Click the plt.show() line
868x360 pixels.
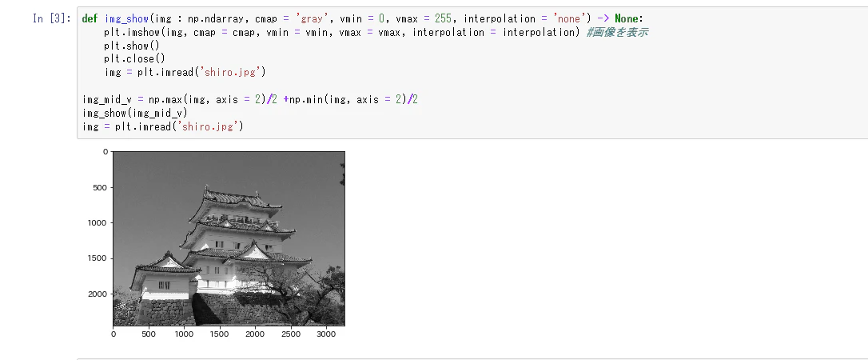[x=132, y=46]
